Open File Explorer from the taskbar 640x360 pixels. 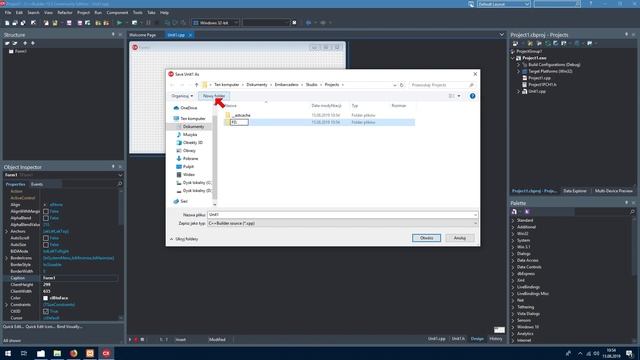41,353
